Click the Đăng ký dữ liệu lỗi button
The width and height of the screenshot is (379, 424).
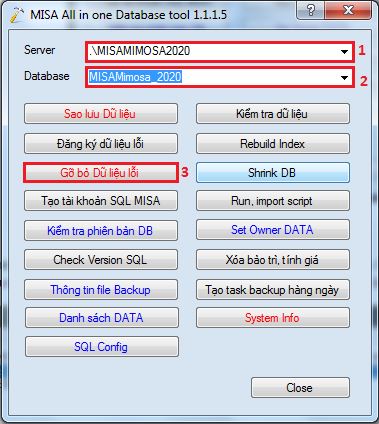pos(101,144)
